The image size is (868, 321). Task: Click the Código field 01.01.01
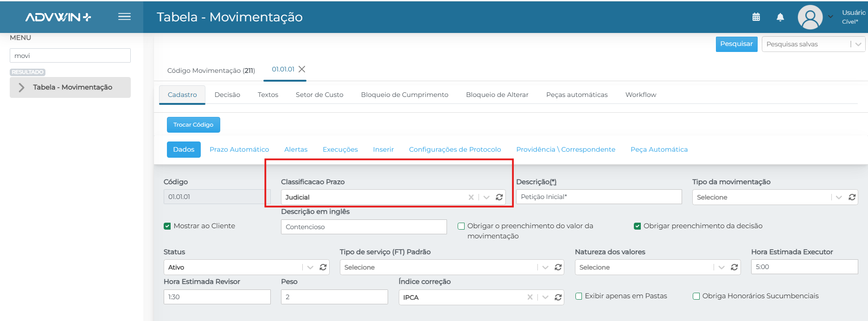(x=217, y=197)
